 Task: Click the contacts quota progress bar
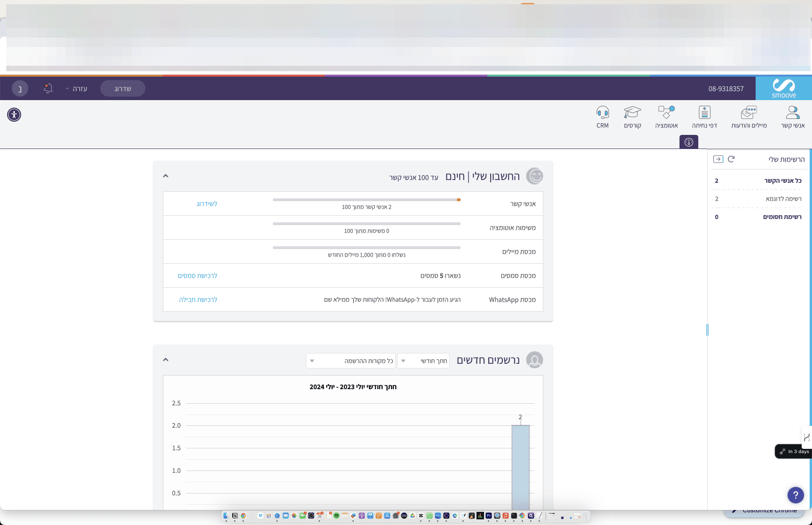point(367,200)
